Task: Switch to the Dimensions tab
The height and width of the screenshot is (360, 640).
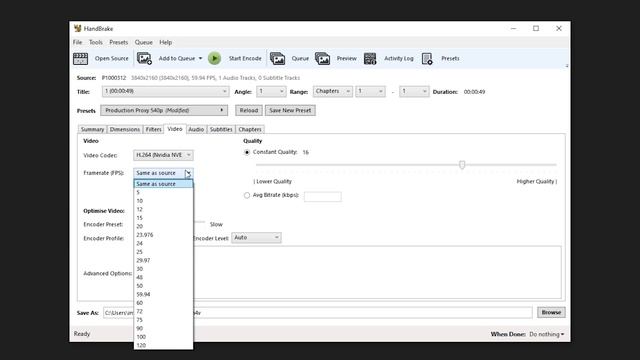Action: tap(124, 129)
